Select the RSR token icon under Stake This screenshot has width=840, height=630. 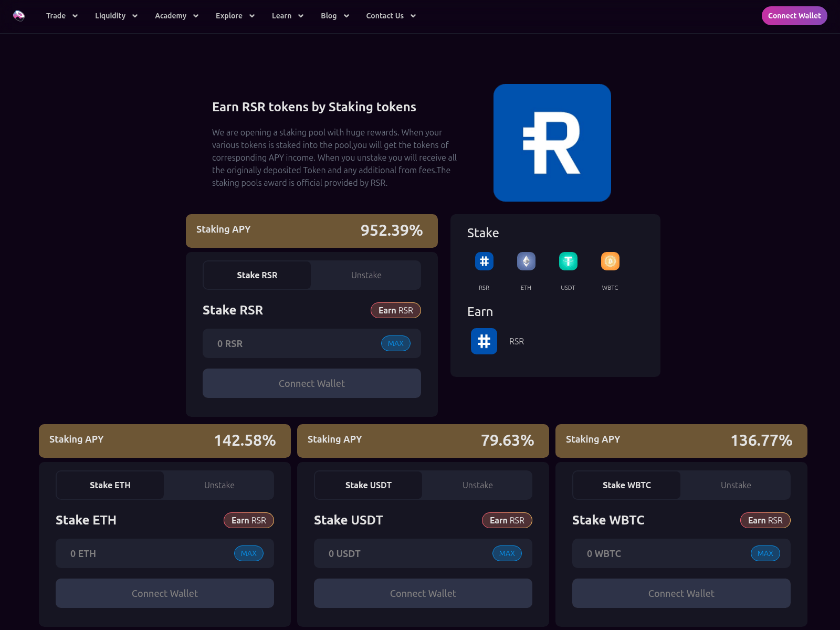click(484, 261)
